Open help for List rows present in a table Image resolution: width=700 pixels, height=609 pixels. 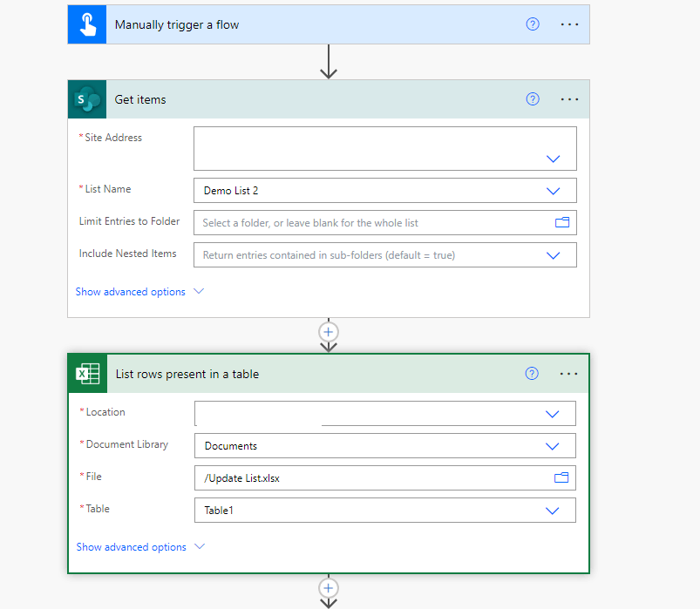pos(531,373)
